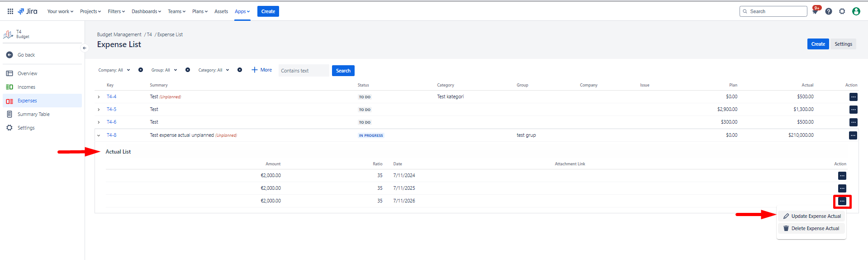Open the T4-6 issue link
The image size is (868, 260).
coord(111,122)
